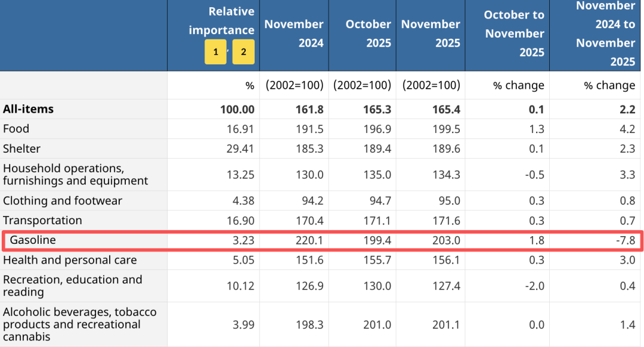Click October to November 2025 header
The width and height of the screenshot is (644, 347).
(514, 33)
